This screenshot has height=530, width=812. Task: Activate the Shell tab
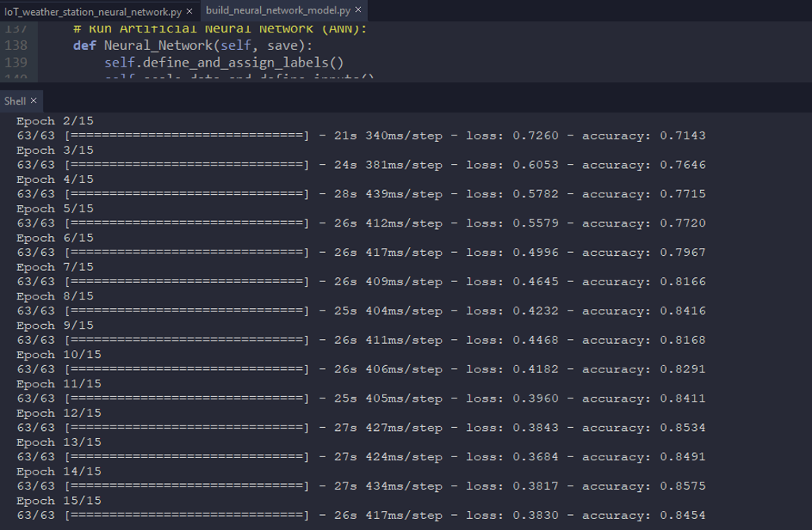[x=15, y=101]
